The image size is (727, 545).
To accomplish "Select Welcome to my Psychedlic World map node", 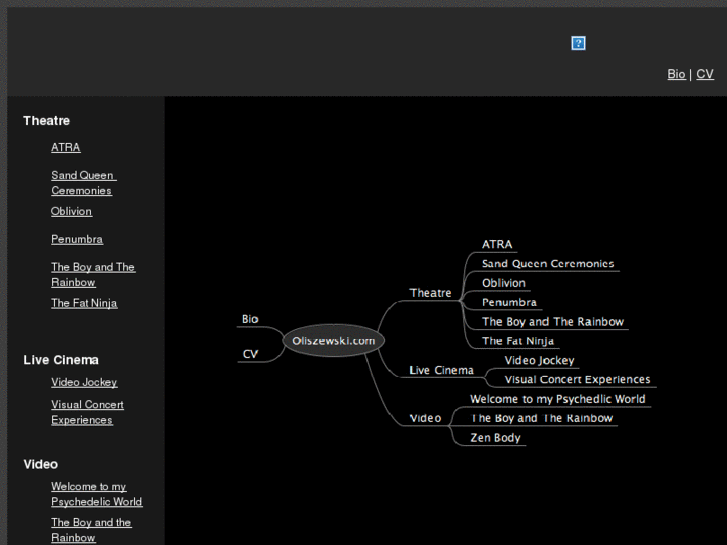I will (x=558, y=399).
